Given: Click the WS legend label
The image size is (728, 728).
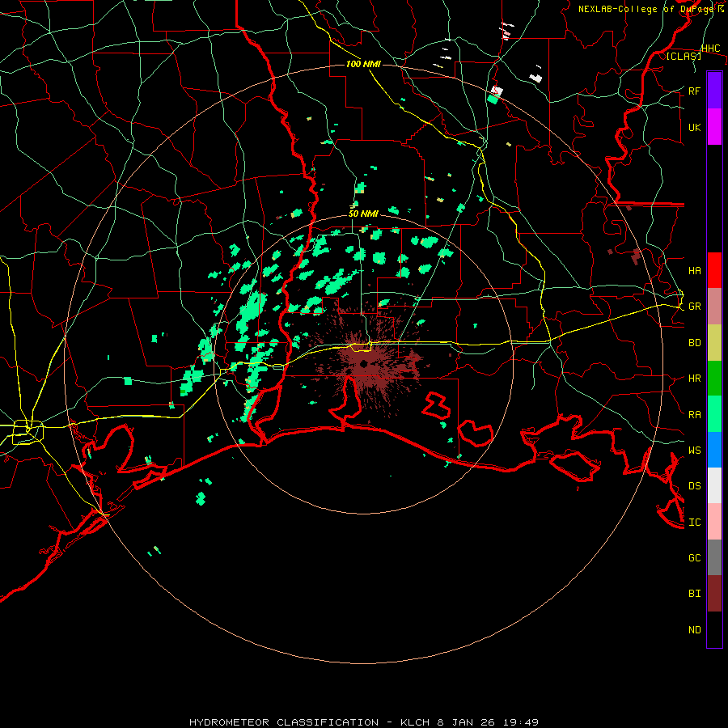Looking at the screenshot, I should coord(694,451).
